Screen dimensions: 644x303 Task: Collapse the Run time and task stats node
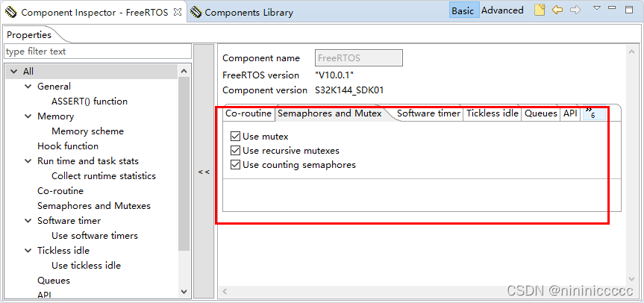click(x=28, y=161)
